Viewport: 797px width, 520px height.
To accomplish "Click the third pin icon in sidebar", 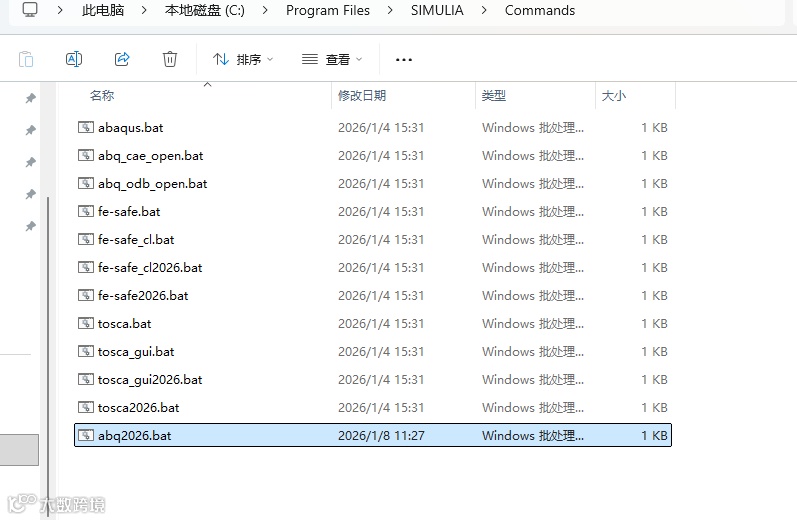I will (30, 162).
